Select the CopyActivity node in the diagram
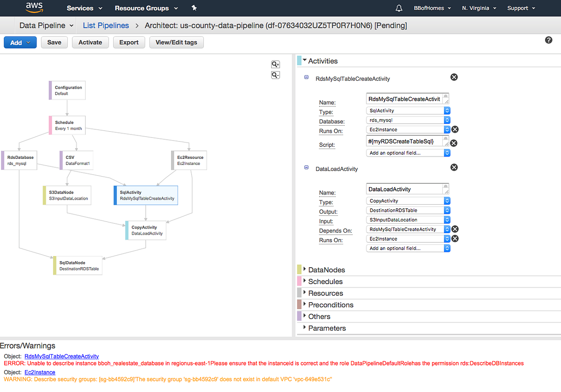561x392 pixels. [145, 230]
